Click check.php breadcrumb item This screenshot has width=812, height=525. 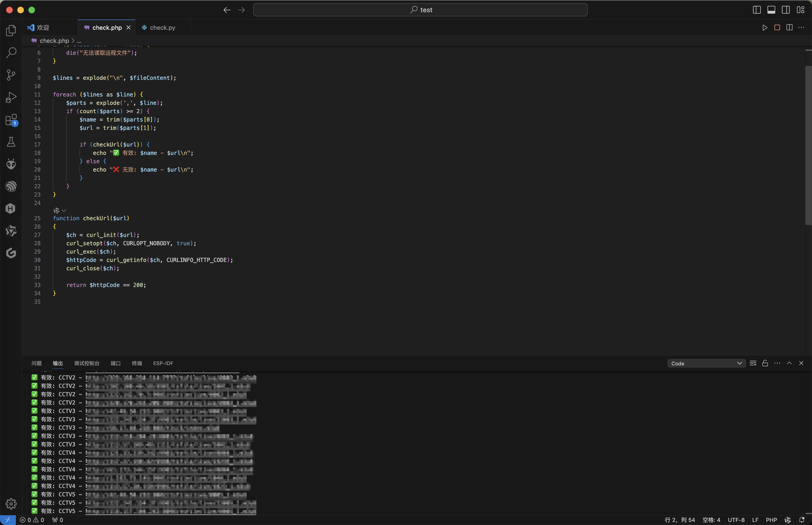50,41
